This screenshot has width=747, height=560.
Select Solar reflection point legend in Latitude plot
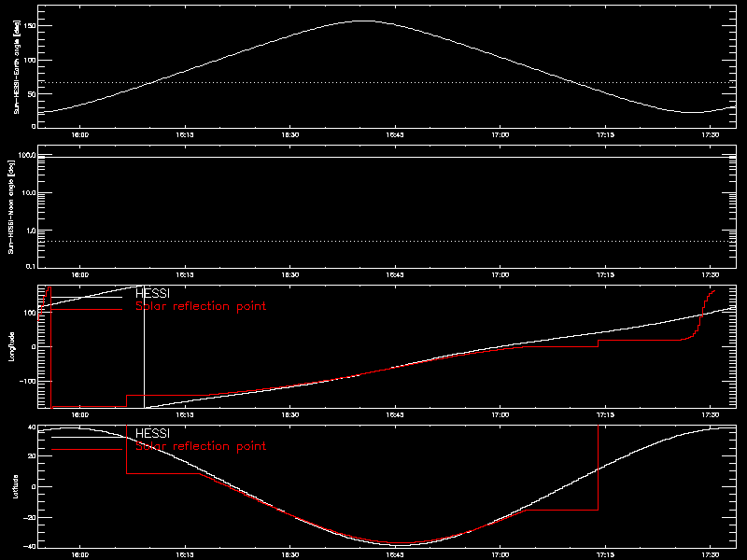201,446
